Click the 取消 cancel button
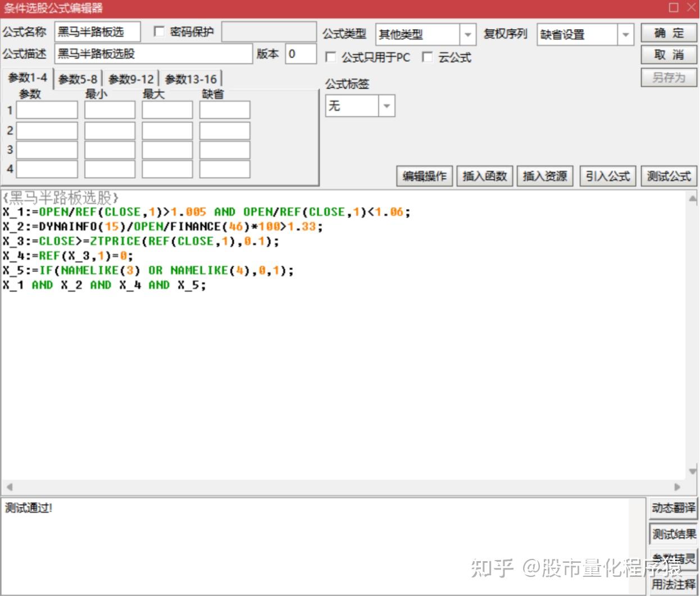The height and width of the screenshot is (596, 700). pos(669,55)
